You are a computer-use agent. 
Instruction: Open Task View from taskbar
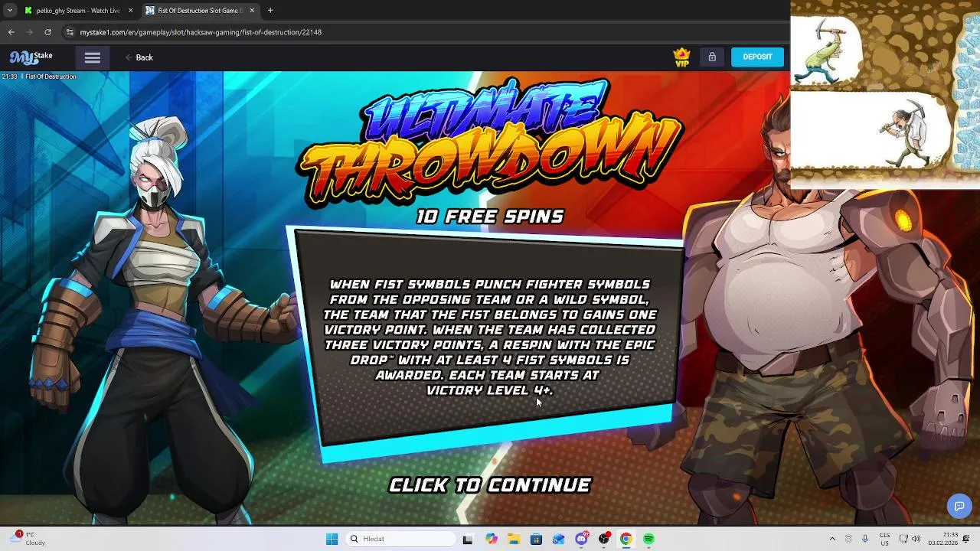click(x=468, y=539)
